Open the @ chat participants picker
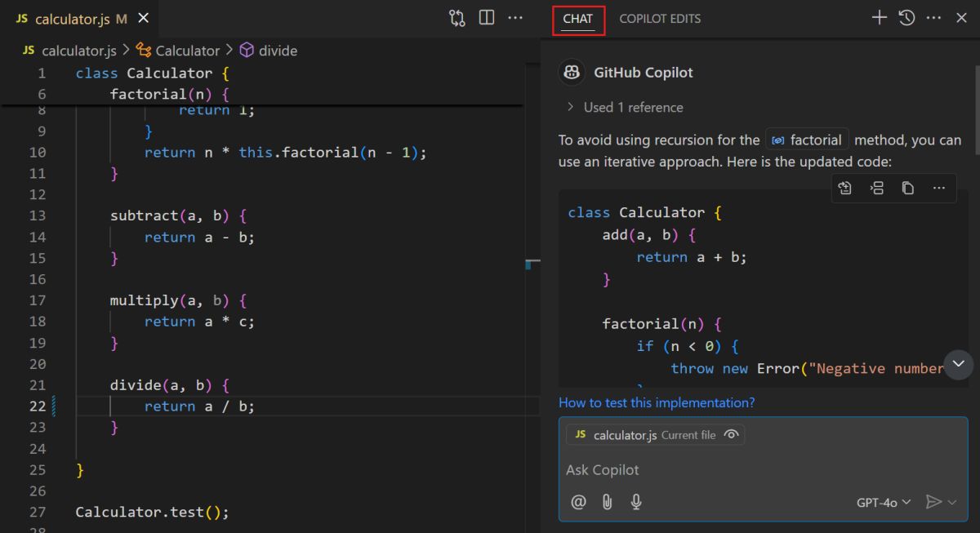Viewport: 980px width, 533px height. pyautogui.click(x=578, y=502)
